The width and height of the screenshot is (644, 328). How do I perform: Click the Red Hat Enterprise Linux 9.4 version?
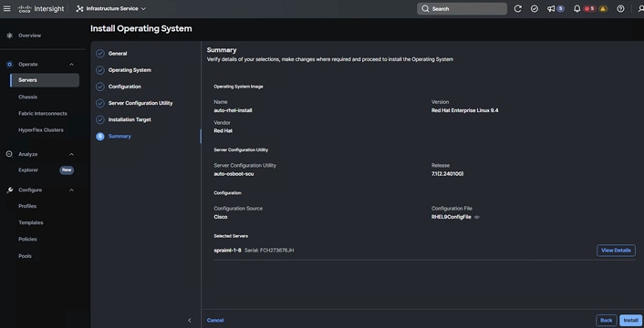point(464,110)
